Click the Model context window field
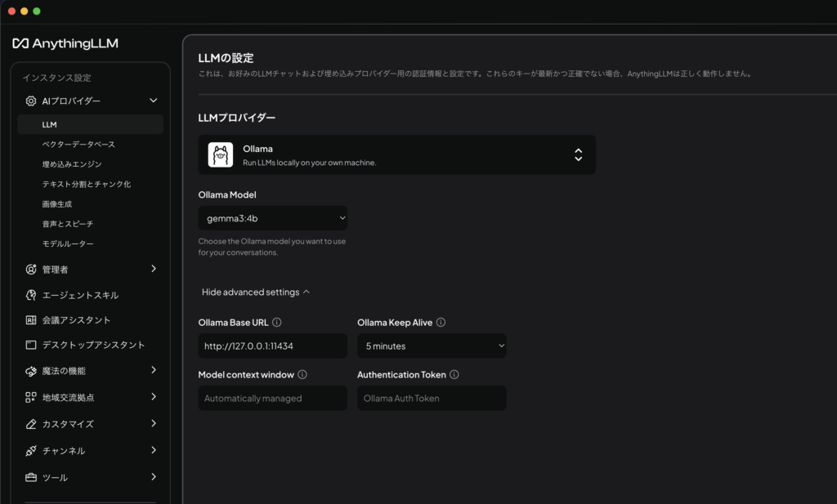This screenshot has height=504, width=837. tap(273, 398)
